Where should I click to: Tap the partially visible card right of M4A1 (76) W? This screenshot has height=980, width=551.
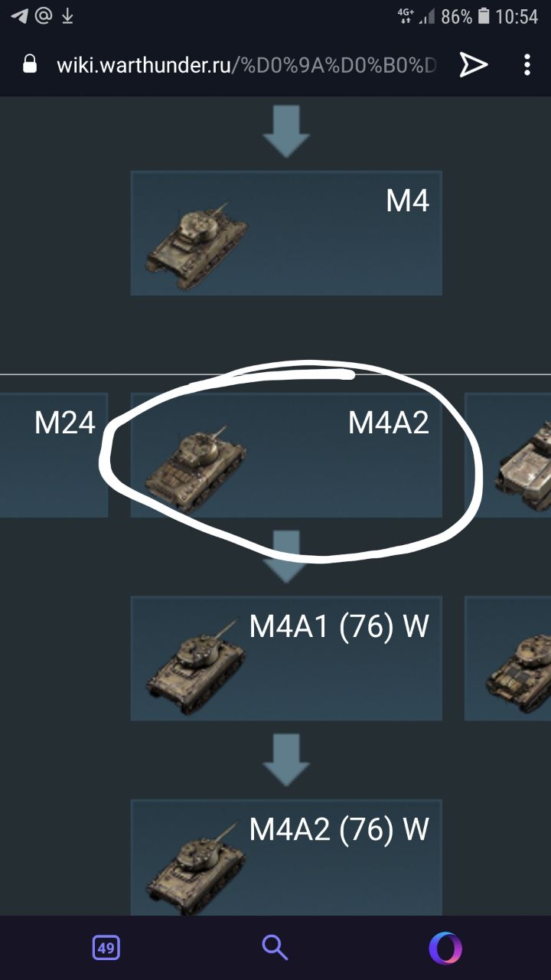tap(508, 658)
